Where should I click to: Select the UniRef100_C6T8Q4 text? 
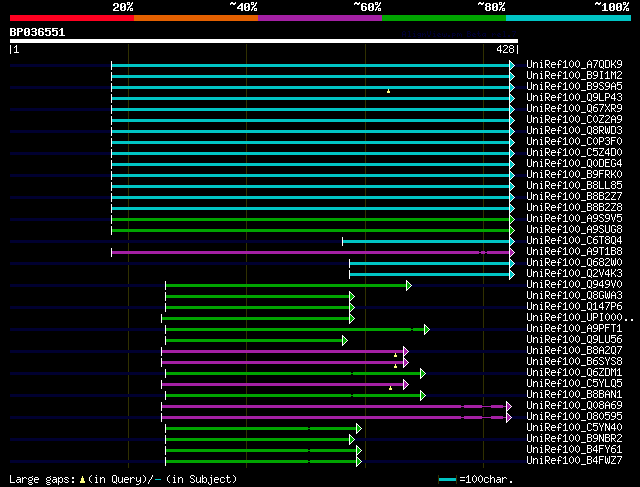point(574,241)
